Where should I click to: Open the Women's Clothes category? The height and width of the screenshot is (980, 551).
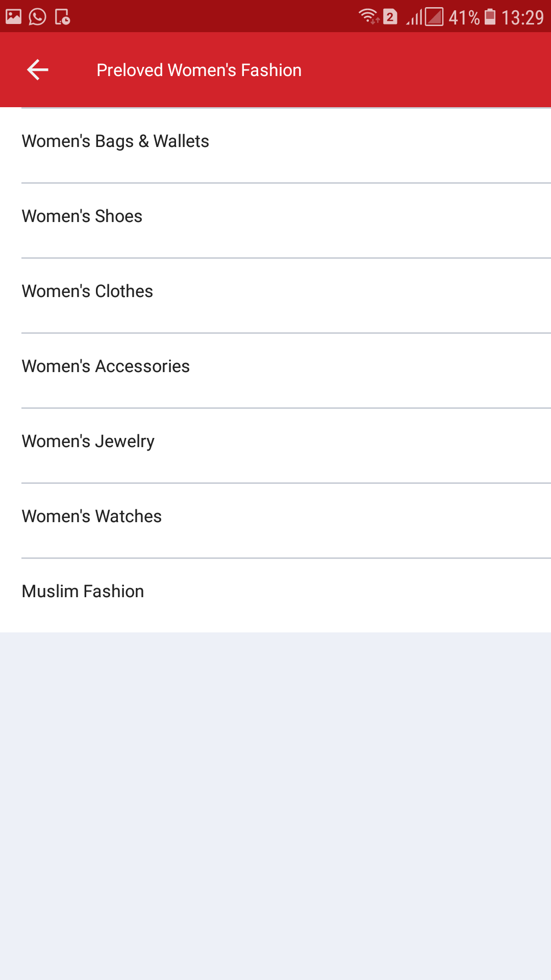[87, 291]
